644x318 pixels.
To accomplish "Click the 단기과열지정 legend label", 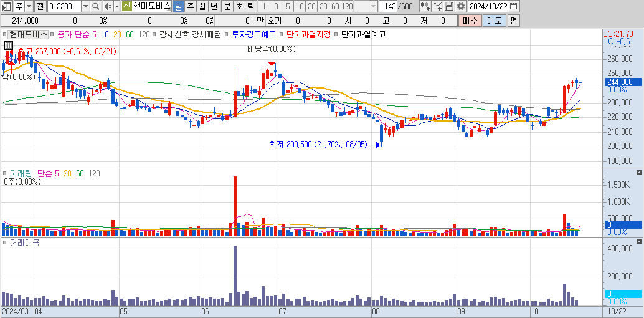I will click(x=308, y=35).
